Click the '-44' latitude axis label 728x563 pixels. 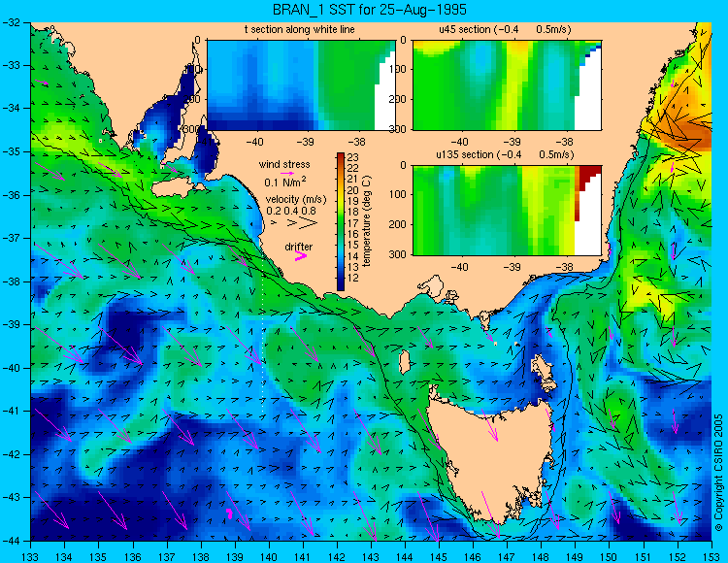[x=11, y=541]
